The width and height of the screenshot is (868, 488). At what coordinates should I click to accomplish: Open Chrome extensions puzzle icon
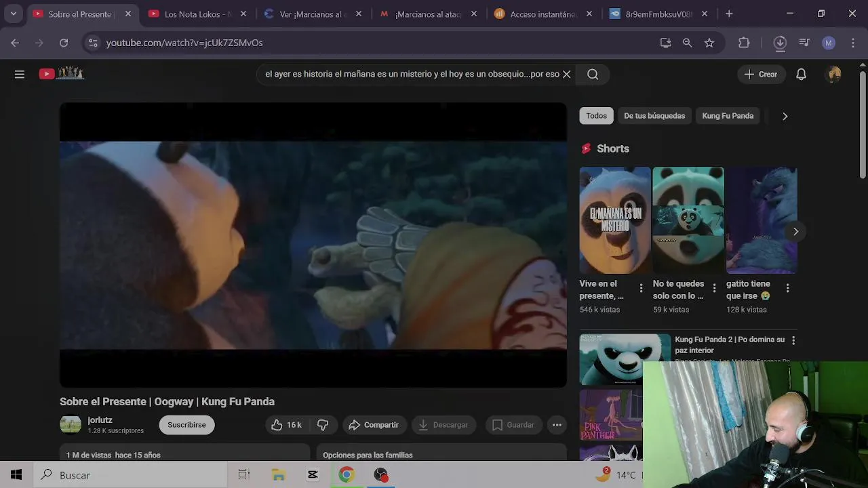[x=744, y=43]
